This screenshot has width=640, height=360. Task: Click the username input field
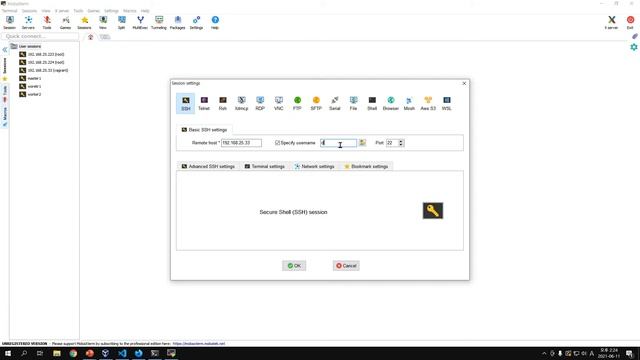tap(338, 143)
